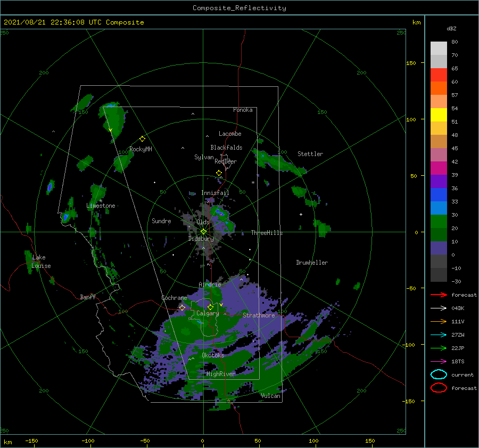The image size is (479, 448).
Task: Select the yellow 51-54 dBZ swatch
Action: [439, 115]
